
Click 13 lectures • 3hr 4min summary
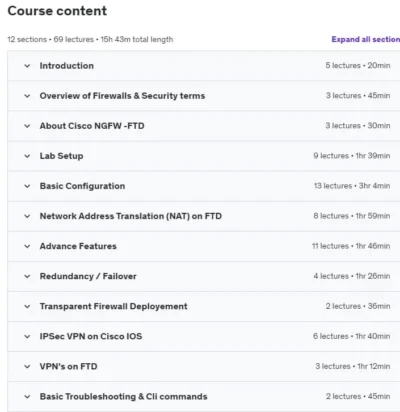[x=352, y=186]
